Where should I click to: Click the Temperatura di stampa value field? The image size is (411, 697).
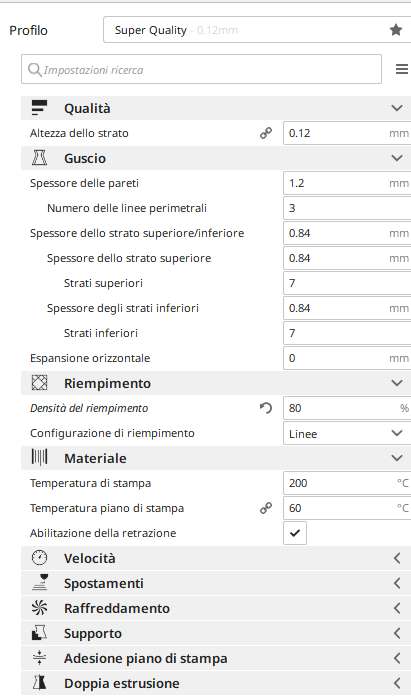click(347, 483)
